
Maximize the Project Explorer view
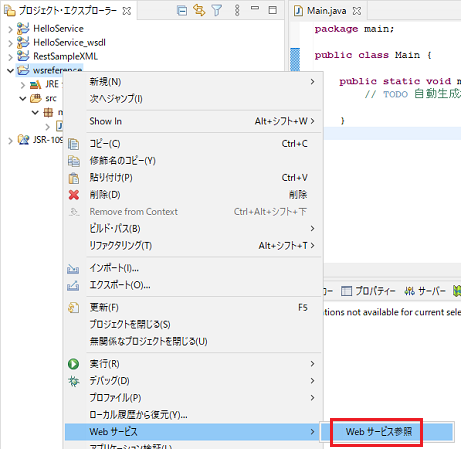coord(273,10)
